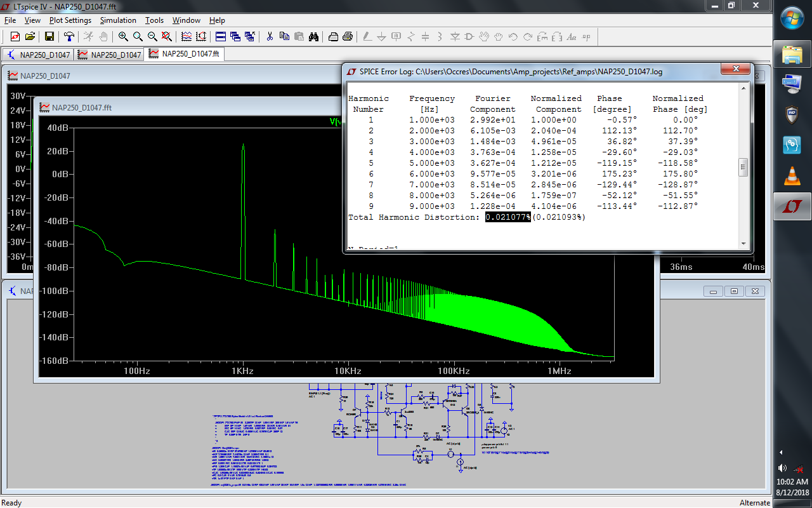Click the Pan magnifier icon
The width and height of the screenshot is (812, 508).
pyautogui.click(x=138, y=36)
